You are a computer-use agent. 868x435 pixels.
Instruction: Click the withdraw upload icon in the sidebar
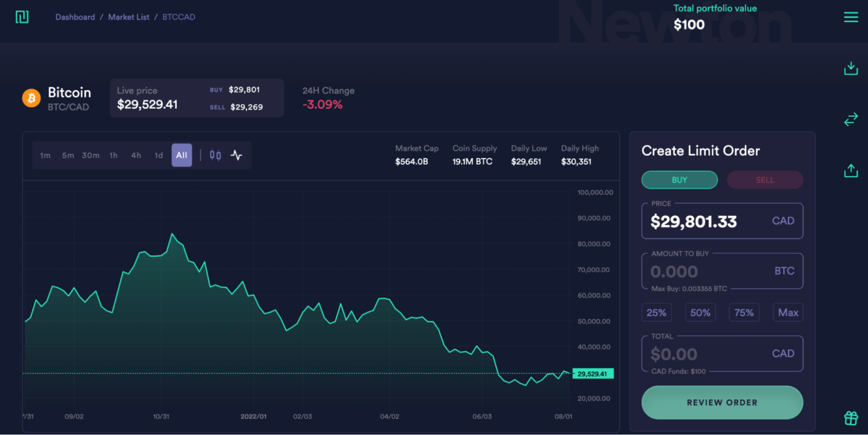tap(851, 170)
